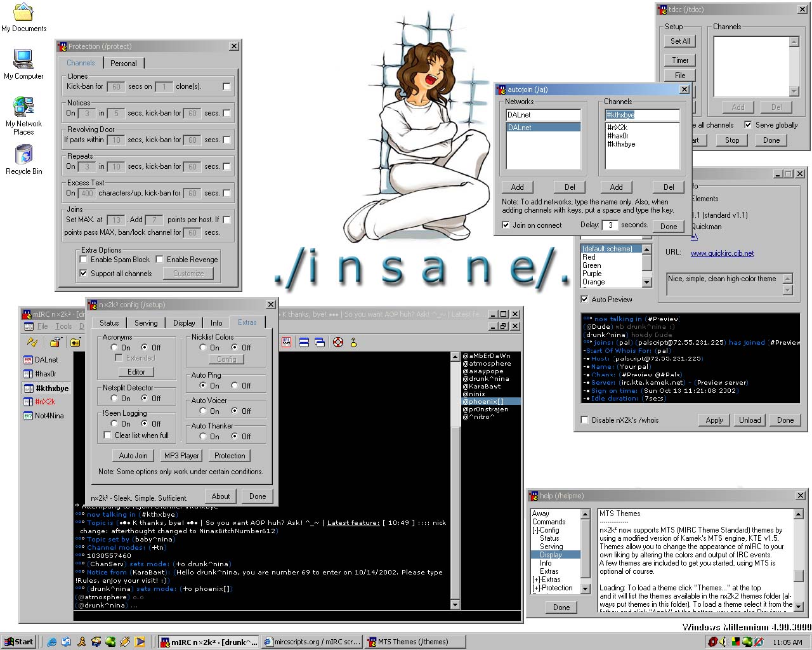Click the connect lightning icon in mIRC toolbar
The height and width of the screenshot is (650, 812).
pyautogui.click(x=32, y=343)
